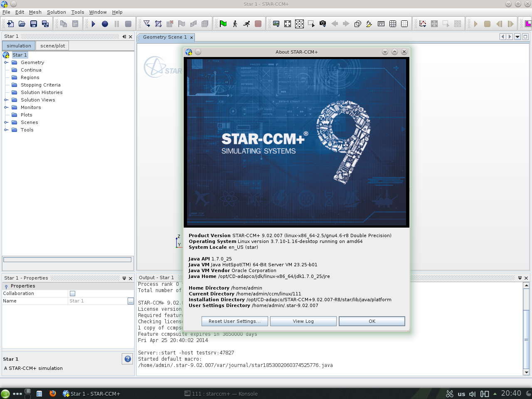Expand the Solution Views tree node

(6, 100)
